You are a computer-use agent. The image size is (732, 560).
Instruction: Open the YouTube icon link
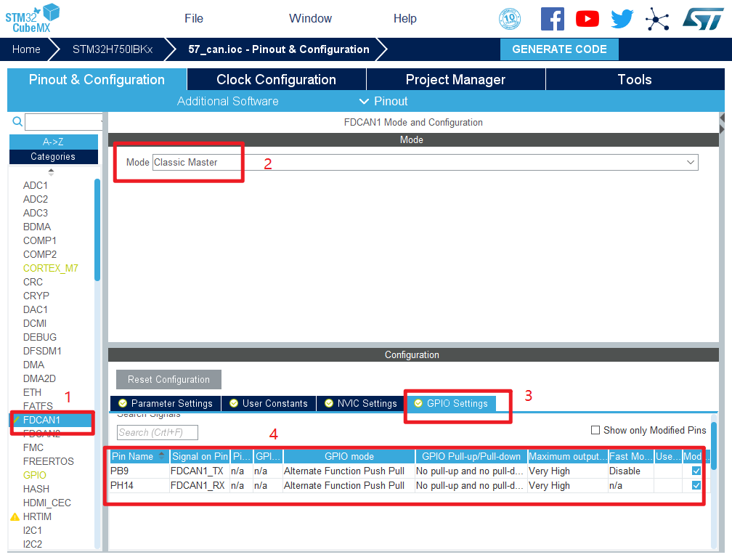587,19
